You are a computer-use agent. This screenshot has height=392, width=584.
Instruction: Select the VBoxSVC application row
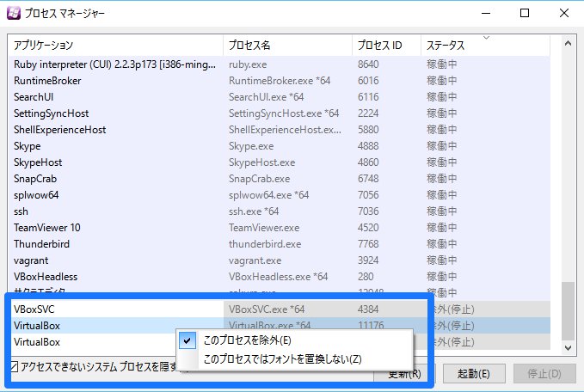(279, 309)
